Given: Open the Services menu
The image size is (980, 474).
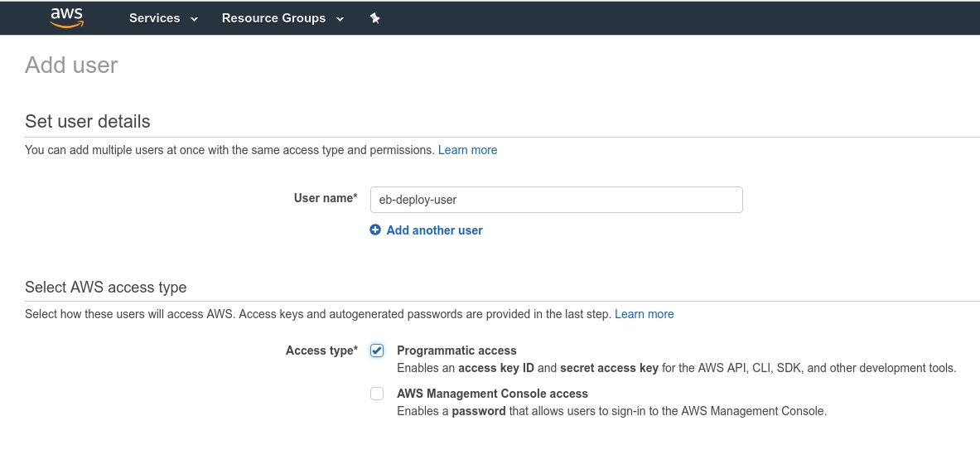Looking at the screenshot, I should pyautogui.click(x=155, y=18).
